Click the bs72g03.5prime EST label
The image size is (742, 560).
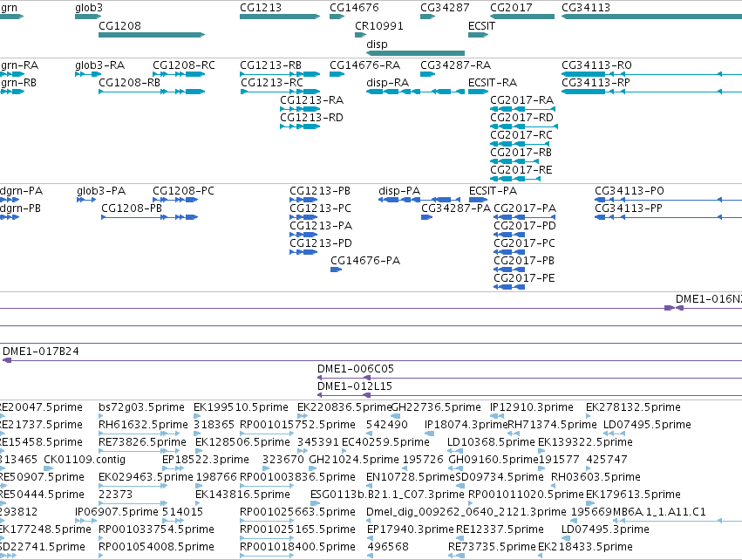click(141, 407)
